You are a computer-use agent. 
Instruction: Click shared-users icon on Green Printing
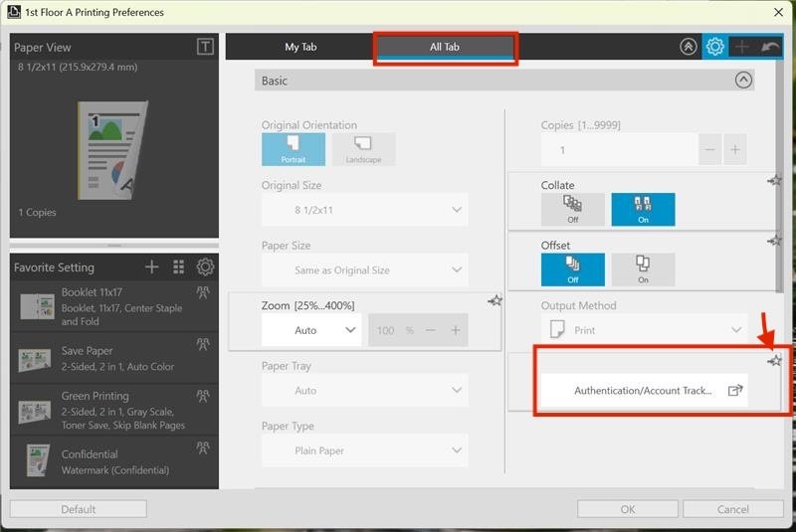tap(203, 396)
